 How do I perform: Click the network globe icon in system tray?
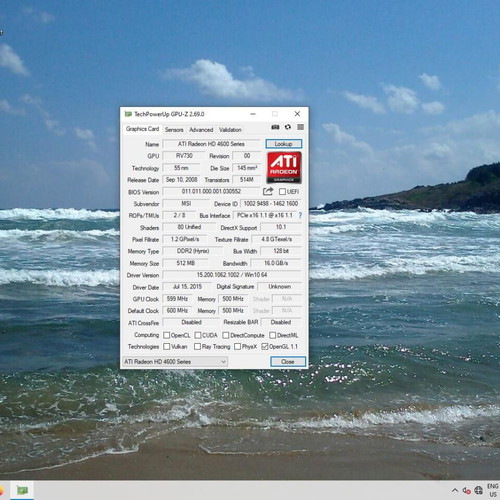(479, 490)
